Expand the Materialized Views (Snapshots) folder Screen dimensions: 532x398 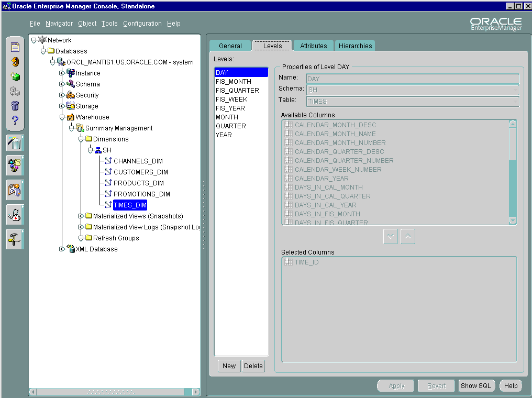click(x=81, y=216)
